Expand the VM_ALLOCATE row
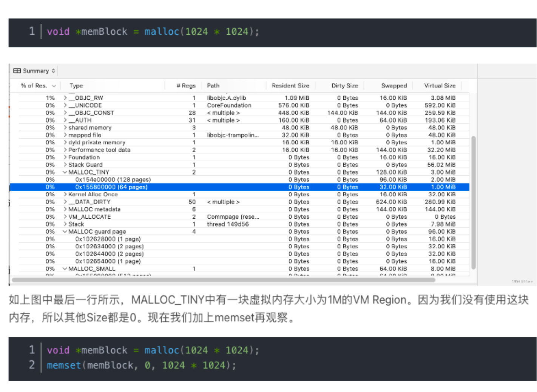Image resolution: width=537 pixels, height=392 pixels. point(65,217)
